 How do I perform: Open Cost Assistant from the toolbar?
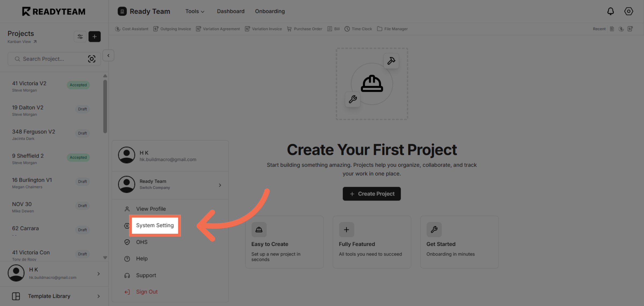click(132, 29)
